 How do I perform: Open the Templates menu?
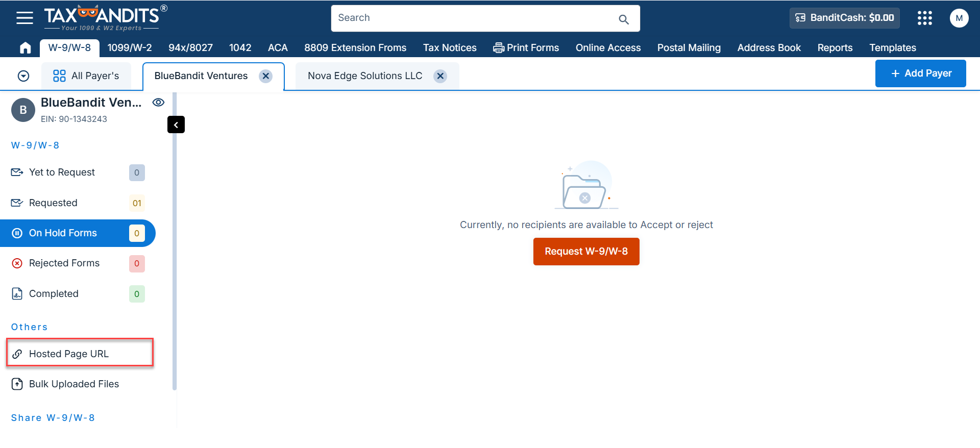click(x=892, y=48)
